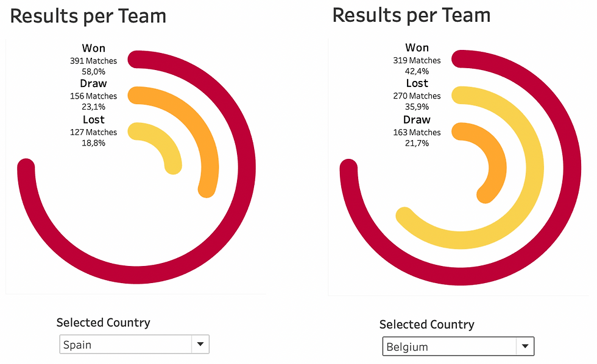The image size is (597, 364).
Task: Open the Belgium country dropdown arrow
Action: pos(525,346)
